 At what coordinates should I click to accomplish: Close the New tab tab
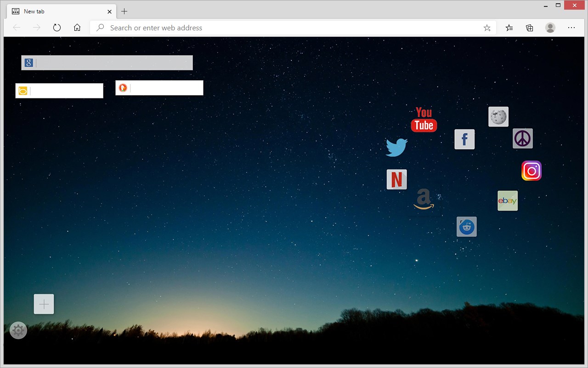point(109,11)
